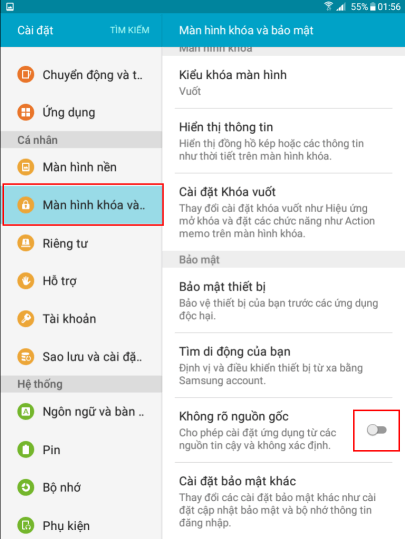The height and width of the screenshot is (539, 405).
Task: Open Tìm di động của bạn
Action: tap(283, 365)
